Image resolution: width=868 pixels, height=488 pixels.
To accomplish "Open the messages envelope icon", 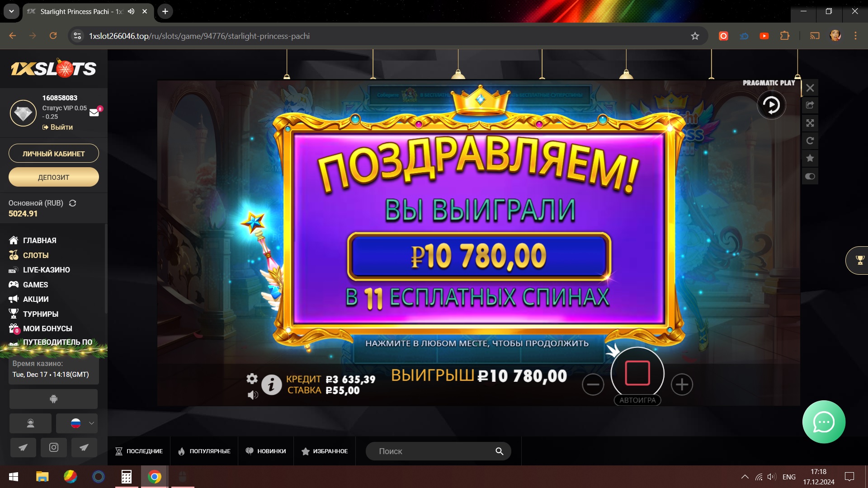I will pyautogui.click(x=94, y=113).
